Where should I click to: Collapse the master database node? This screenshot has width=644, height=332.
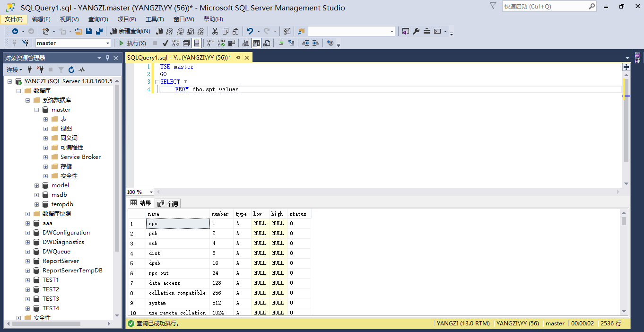click(36, 109)
